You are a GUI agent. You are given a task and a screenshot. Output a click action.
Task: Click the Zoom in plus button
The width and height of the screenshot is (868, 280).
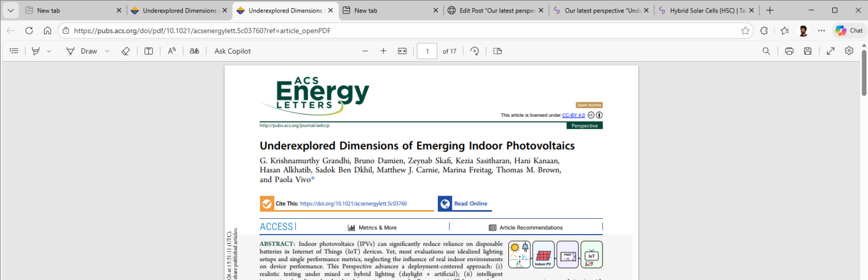(384, 51)
